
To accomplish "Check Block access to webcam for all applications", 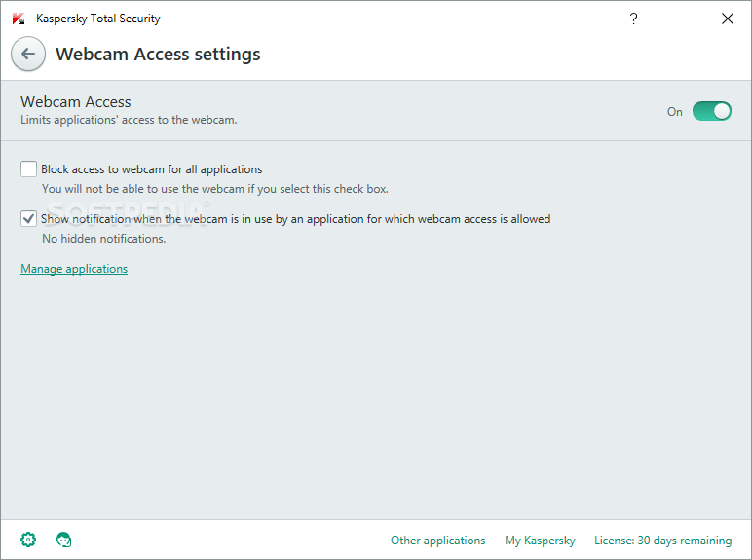I will pyautogui.click(x=29, y=169).
